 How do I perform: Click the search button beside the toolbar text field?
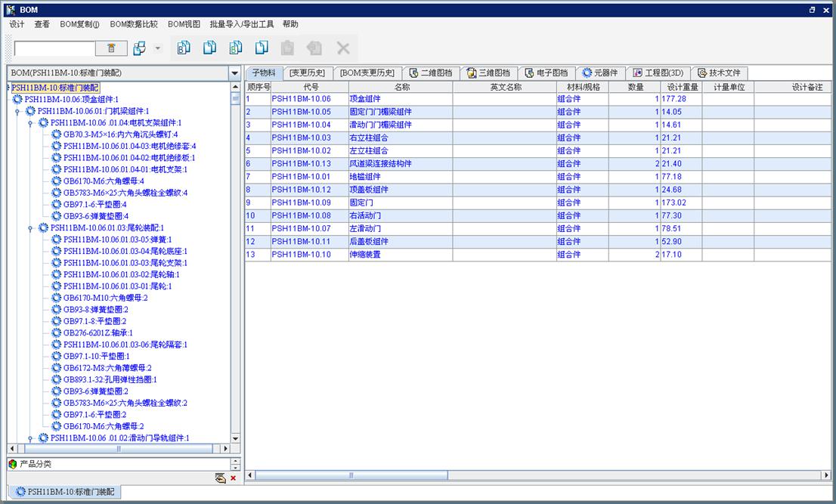[111, 48]
